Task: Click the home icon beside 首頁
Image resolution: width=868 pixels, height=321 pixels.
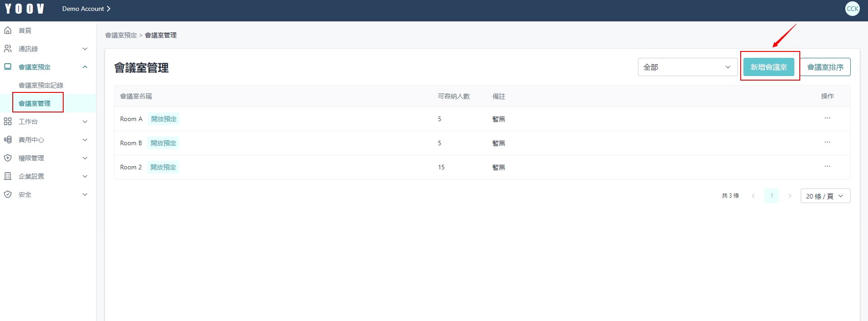Action: pos(8,31)
